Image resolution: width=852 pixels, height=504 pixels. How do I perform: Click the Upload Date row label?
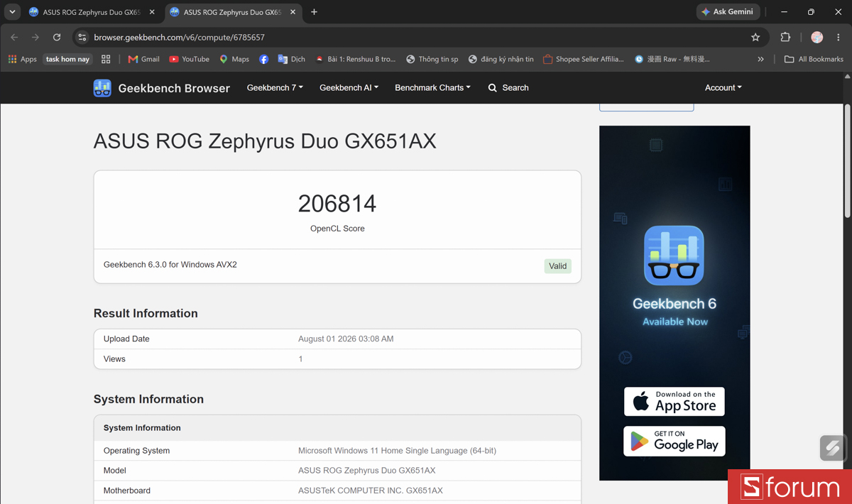(126, 339)
